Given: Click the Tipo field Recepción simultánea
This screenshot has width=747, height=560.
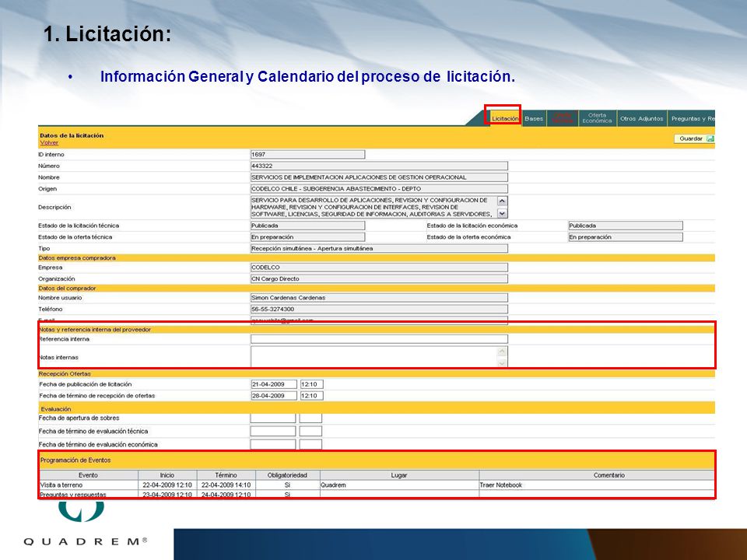Looking at the screenshot, I should (379, 248).
